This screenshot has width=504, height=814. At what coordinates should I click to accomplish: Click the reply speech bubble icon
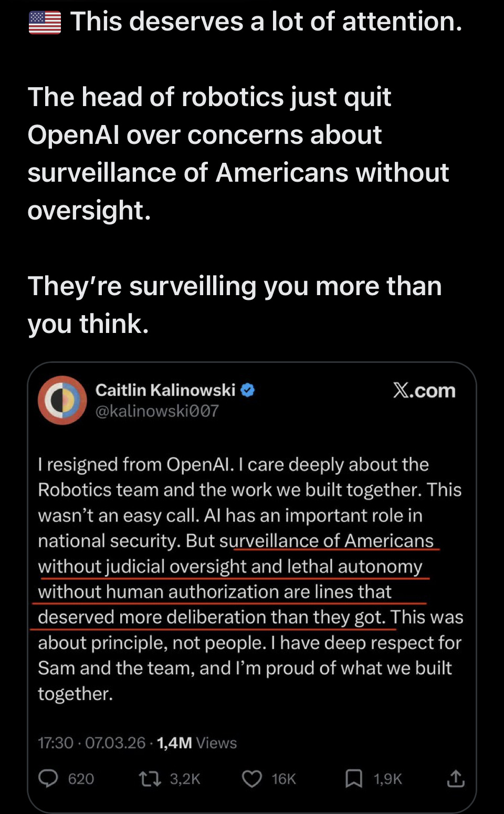coord(48,778)
